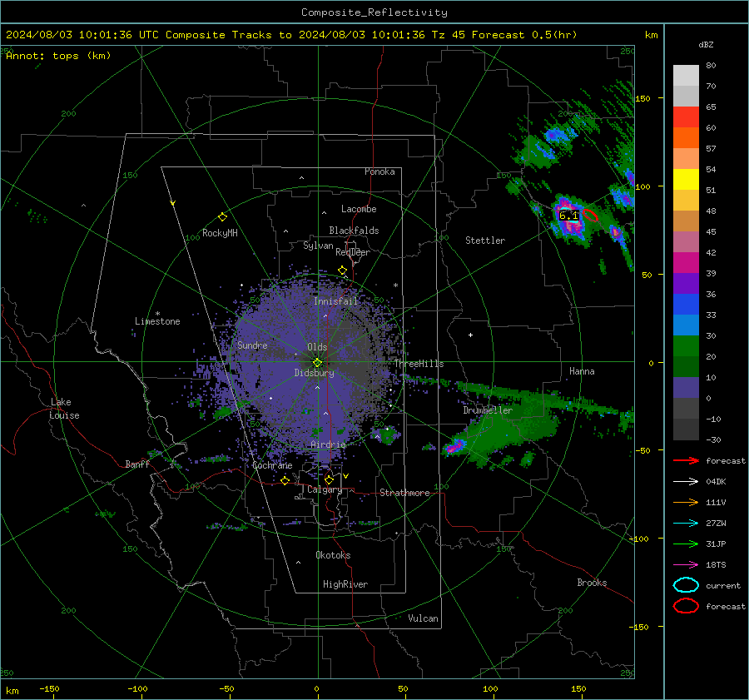Click the Airdrie town label
This screenshot has width=749, height=700.
328,444
